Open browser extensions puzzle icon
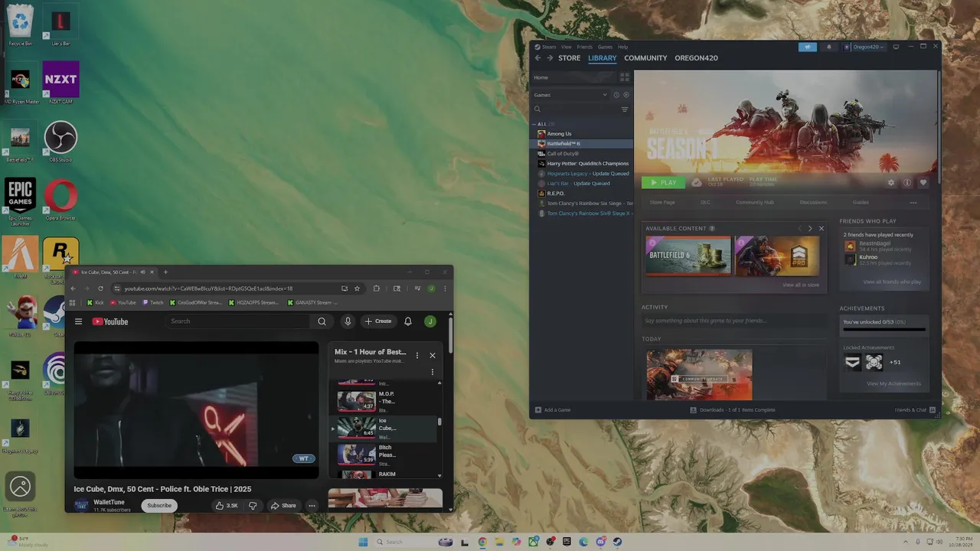The height and width of the screenshot is (551, 980). coord(376,289)
